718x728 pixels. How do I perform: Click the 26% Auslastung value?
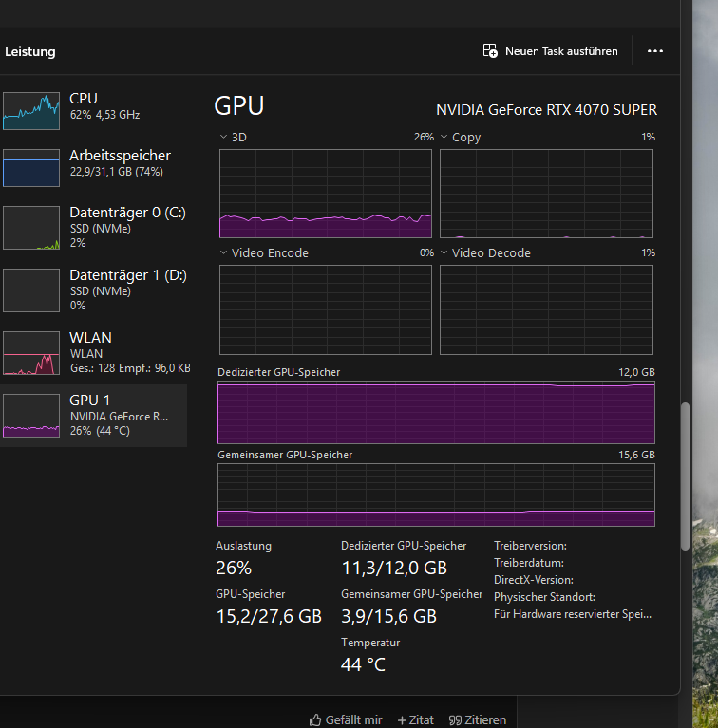coord(234,568)
